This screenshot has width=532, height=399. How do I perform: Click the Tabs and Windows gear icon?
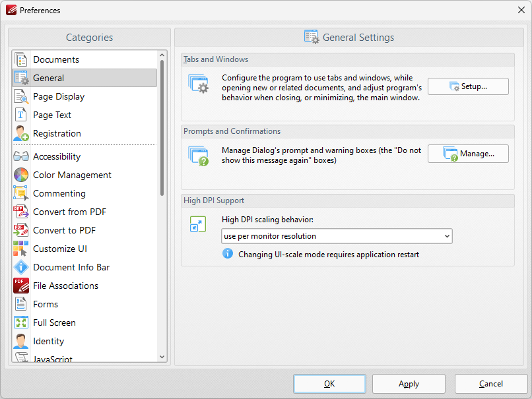[x=199, y=84]
